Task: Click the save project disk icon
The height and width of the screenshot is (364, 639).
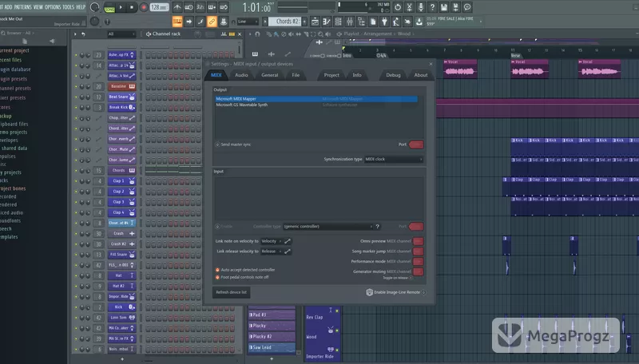Action: click(x=444, y=7)
